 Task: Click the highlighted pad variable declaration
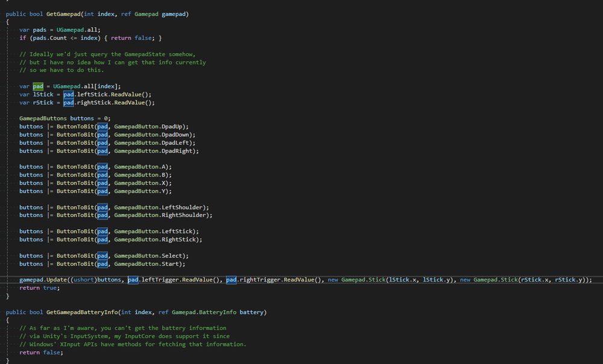(37, 86)
